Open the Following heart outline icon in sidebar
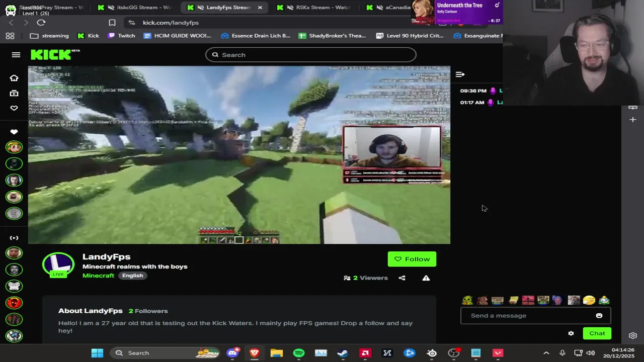 [x=14, y=108]
